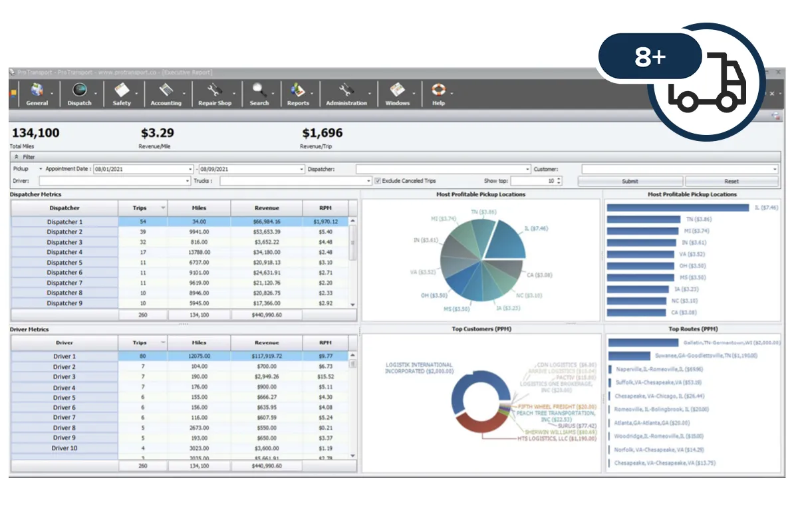Increase the Show top value
The width and height of the screenshot is (798, 532).
tap(559, 178)
